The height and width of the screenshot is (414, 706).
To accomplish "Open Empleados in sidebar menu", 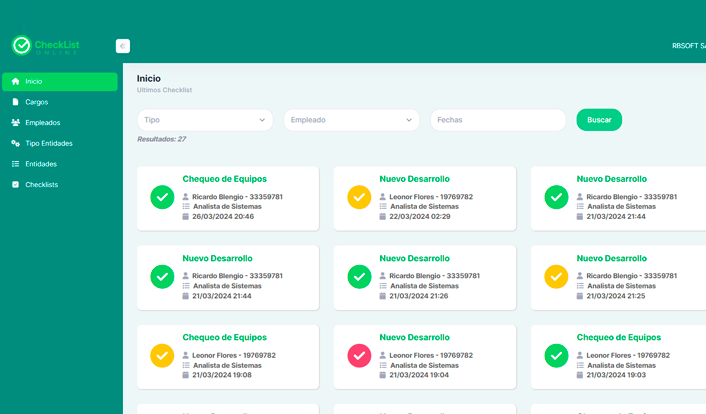I will click(60, 123).
